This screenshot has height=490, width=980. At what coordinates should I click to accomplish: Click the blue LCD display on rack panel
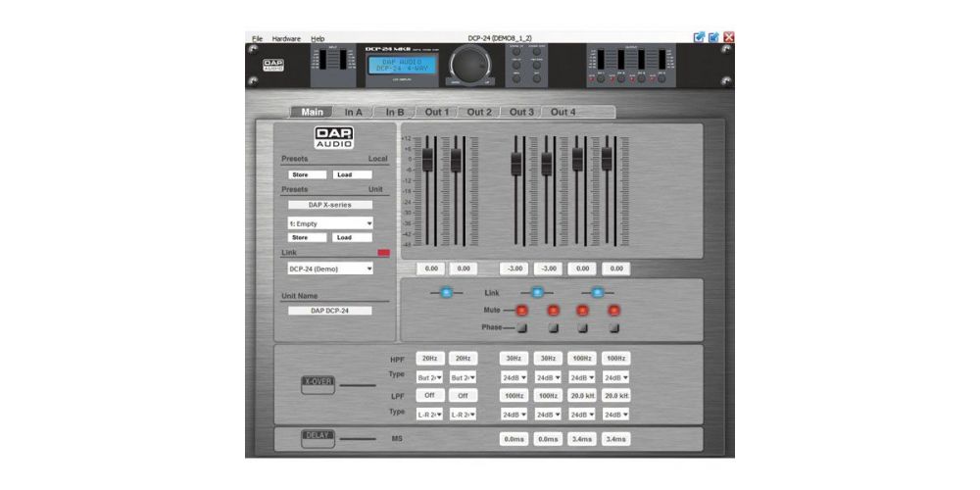[x=402, y=65]
